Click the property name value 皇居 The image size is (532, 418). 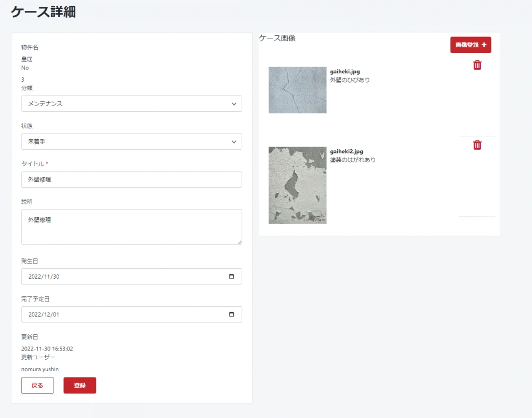tap(27, 59)
